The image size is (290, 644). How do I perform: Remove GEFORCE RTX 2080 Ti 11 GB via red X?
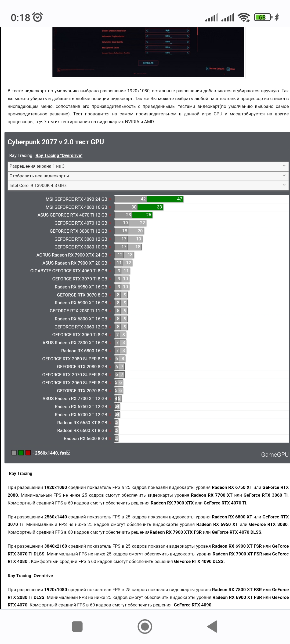coord(110,311)
